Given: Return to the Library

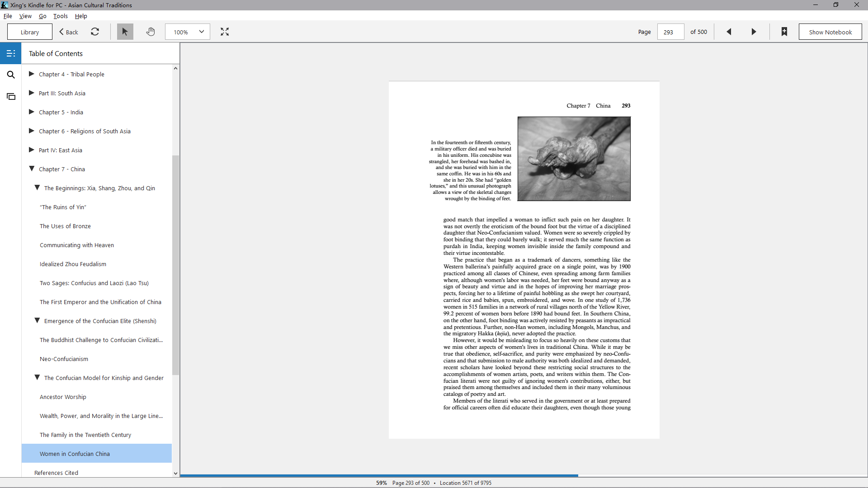Looking at the screenshot, I should [x=30, y=32].
